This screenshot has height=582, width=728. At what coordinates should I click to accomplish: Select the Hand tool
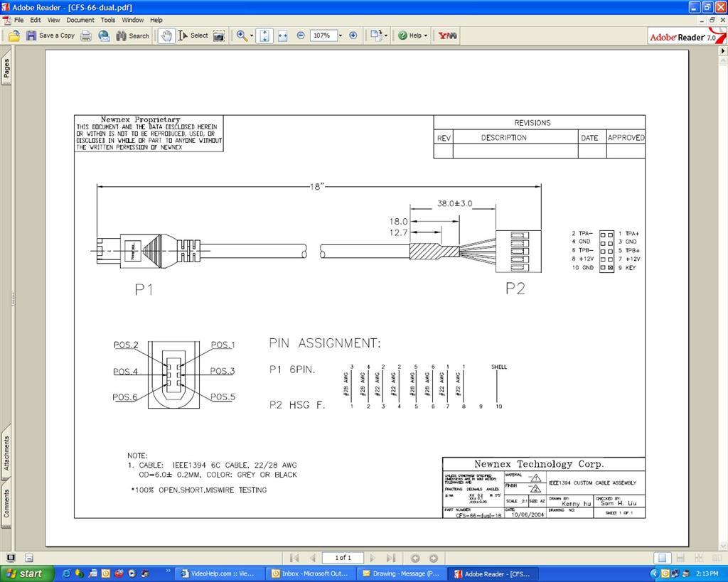166,36
